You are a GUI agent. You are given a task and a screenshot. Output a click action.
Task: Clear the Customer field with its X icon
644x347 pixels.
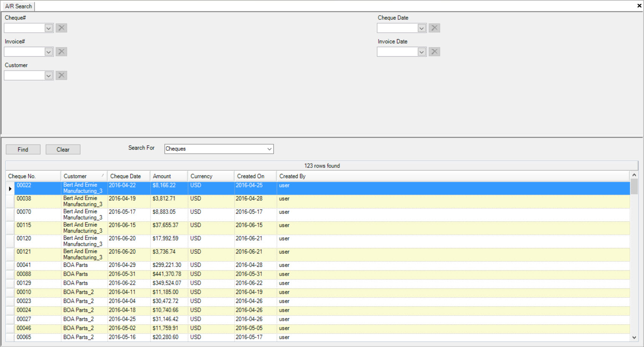(61, 76)
